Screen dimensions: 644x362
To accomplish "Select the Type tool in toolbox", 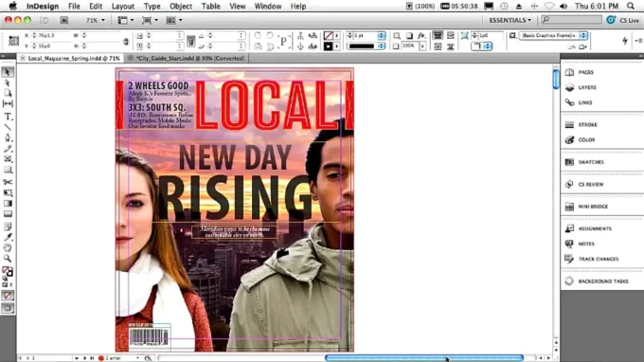I will (8, 117).
